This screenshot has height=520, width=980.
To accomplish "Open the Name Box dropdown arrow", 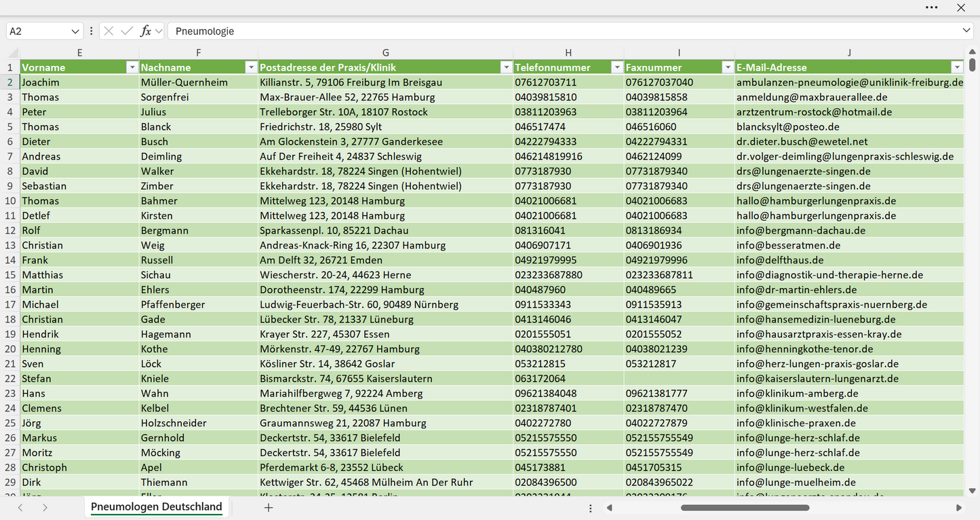I will pos(75,31).
